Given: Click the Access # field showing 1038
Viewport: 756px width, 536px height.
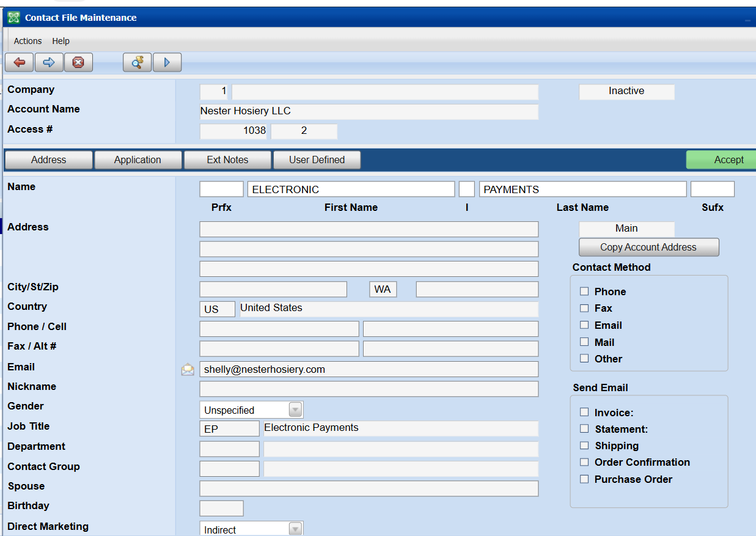Looking at the screenshot, I should click(x=234, y=131).
